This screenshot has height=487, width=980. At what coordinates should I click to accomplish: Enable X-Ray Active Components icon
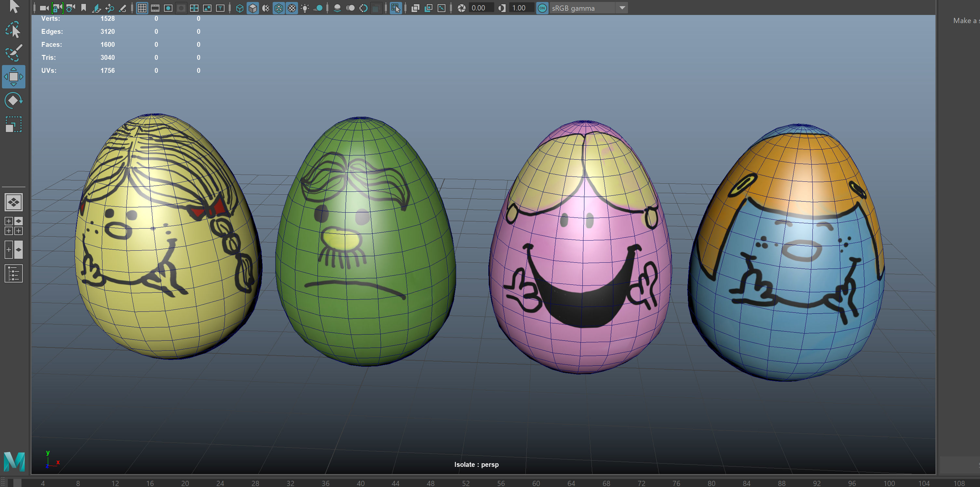tap(429, 8)
